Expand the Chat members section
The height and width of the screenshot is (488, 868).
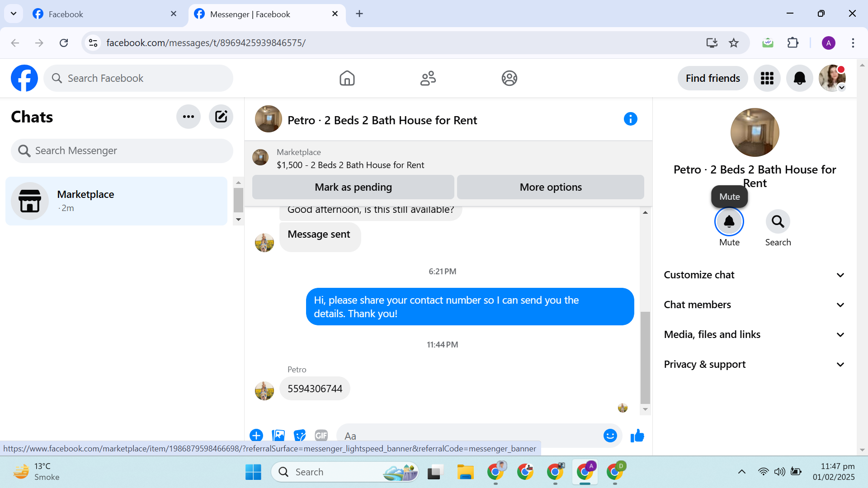754,305
